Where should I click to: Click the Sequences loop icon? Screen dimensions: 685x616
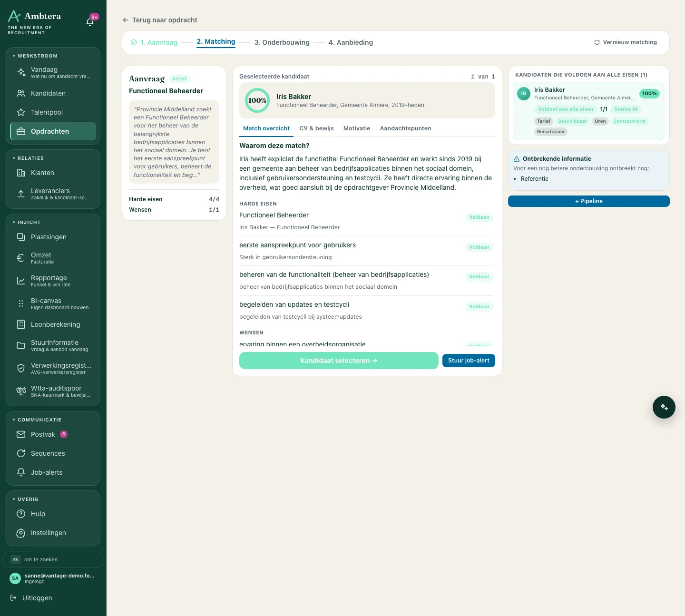(x=21, y=453)
